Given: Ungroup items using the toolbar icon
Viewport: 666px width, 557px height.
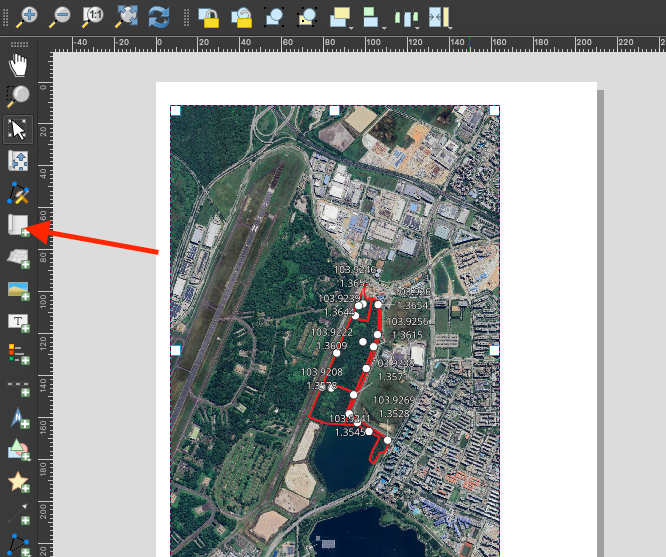Looking at the screenshot, I should click(307, 16).
